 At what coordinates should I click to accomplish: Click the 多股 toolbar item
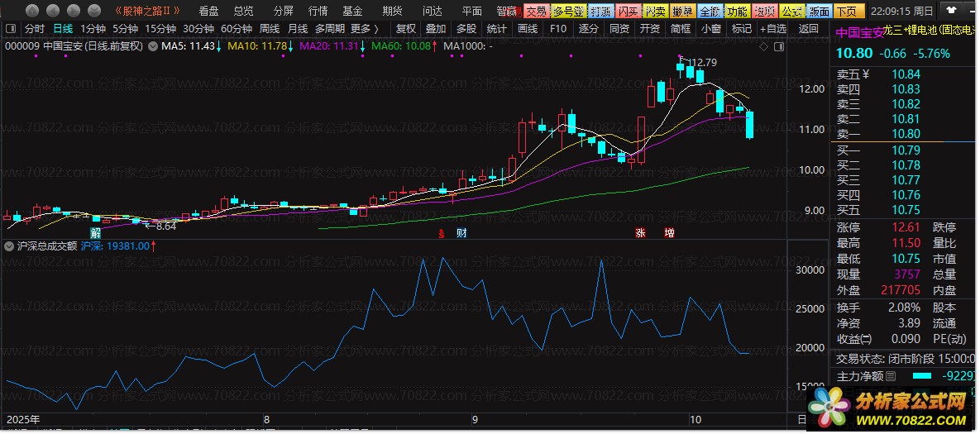click(466, 29)
